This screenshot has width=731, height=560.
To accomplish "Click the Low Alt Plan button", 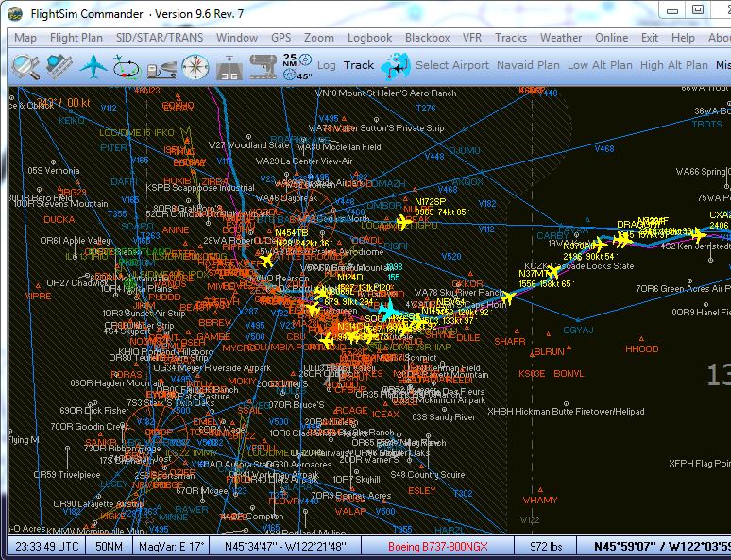I will (x=600, y=65).
